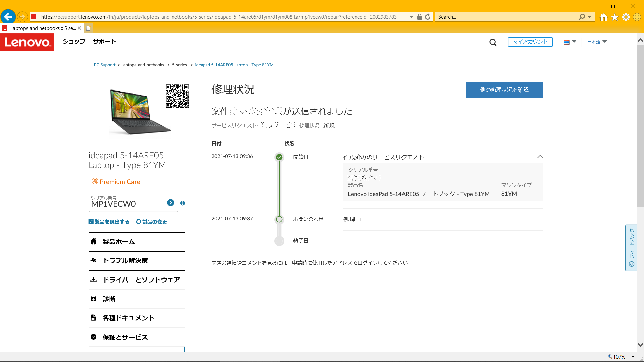Open a new browser tab

pos(88,28)
